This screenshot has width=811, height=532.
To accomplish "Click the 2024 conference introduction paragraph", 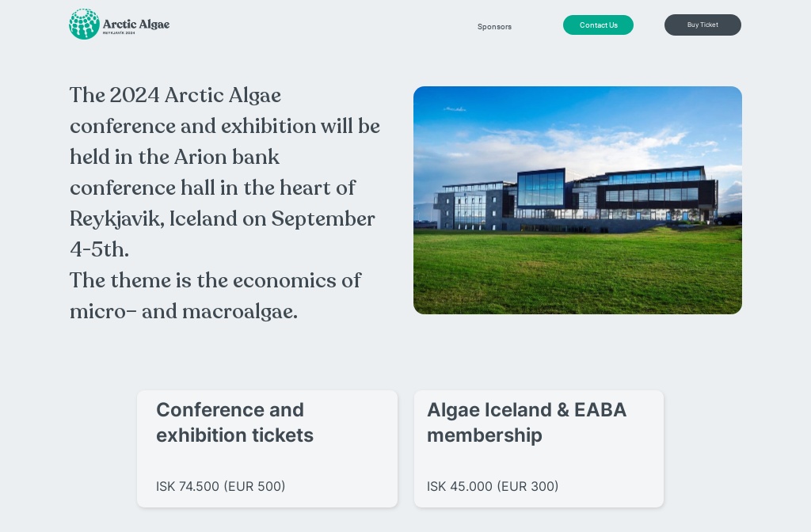I will coord(225,173).
